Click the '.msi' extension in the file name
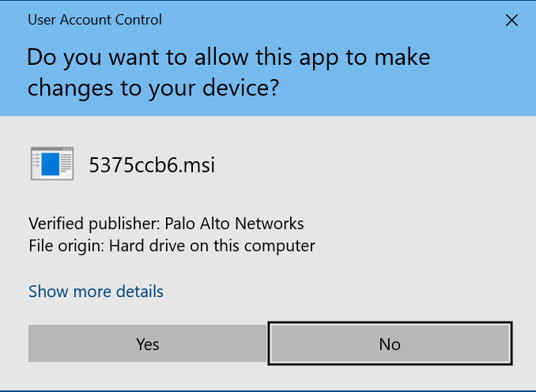 (x=198, y=165)
